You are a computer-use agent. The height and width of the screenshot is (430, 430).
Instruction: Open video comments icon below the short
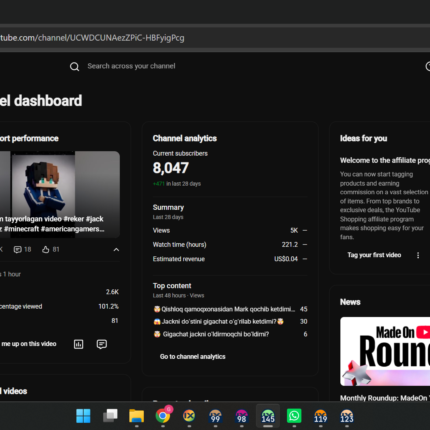102,344
